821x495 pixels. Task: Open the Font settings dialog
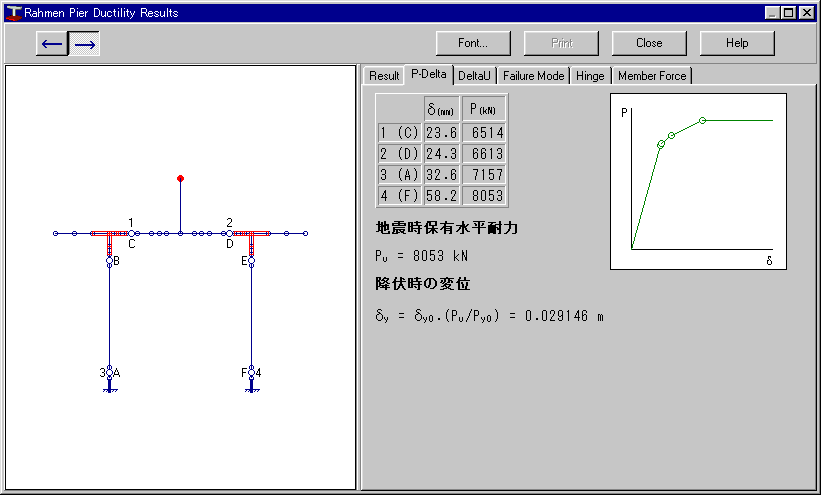tap(473, 43)
